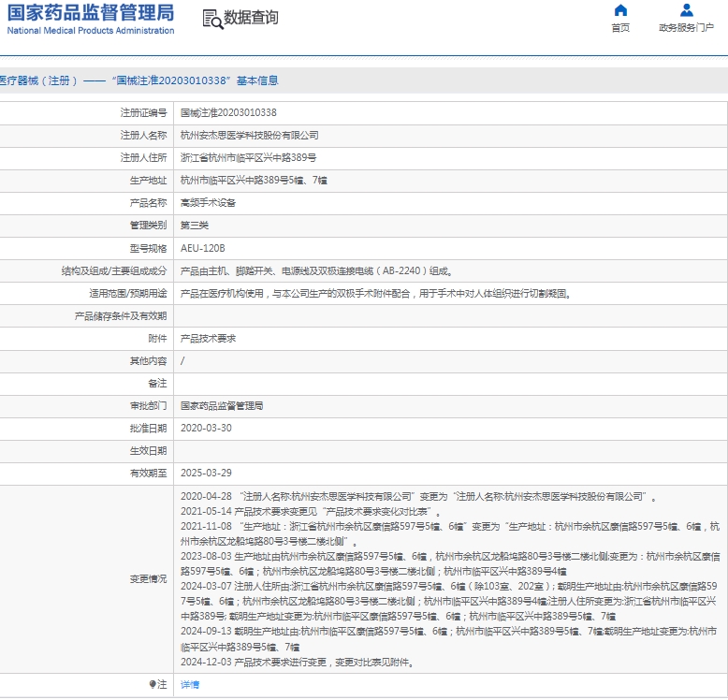728x700 pixels.
Task: Click product name 高频手术设备
Action: click(208, 203)
